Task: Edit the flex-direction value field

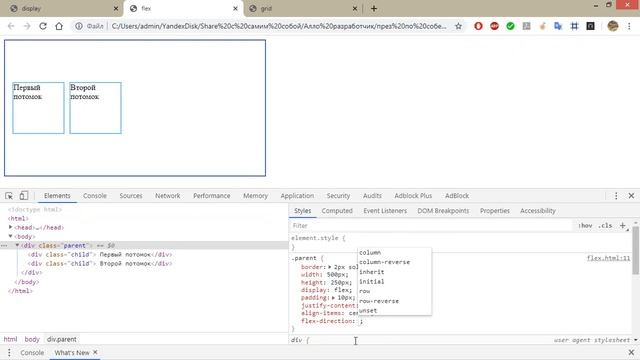Action: coord(360,321)
